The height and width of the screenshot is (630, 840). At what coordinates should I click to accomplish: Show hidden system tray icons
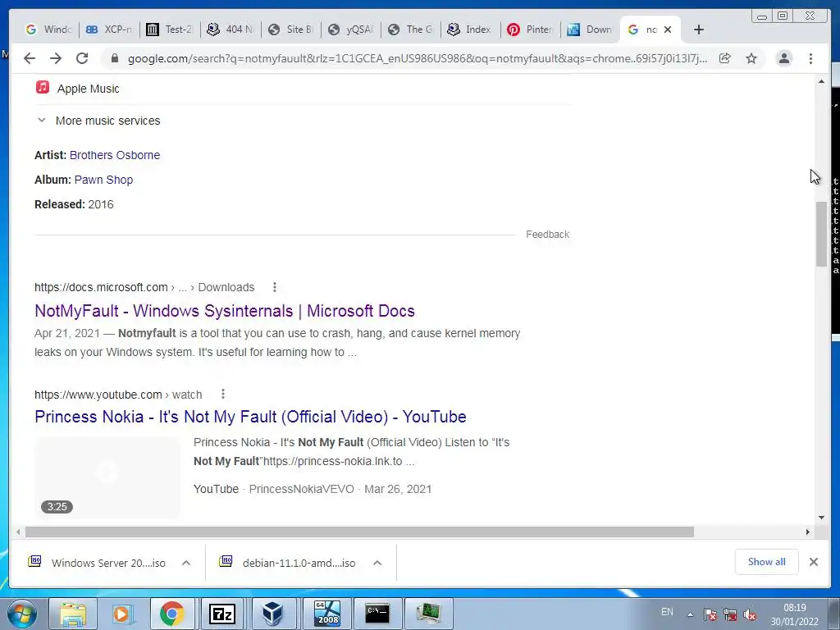coord(691,614)
